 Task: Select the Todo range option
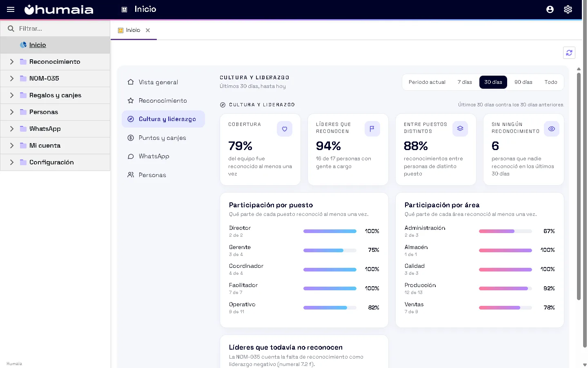point(551,82)
